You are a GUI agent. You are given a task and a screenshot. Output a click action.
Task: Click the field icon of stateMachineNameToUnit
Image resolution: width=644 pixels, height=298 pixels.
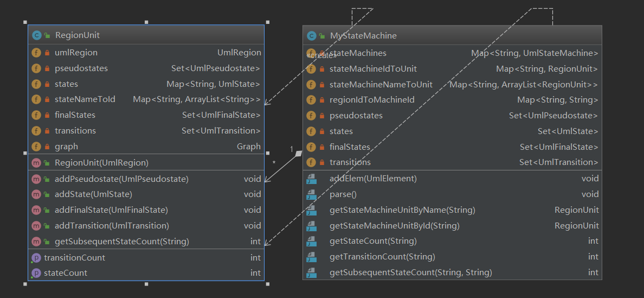tap(311, 85)
